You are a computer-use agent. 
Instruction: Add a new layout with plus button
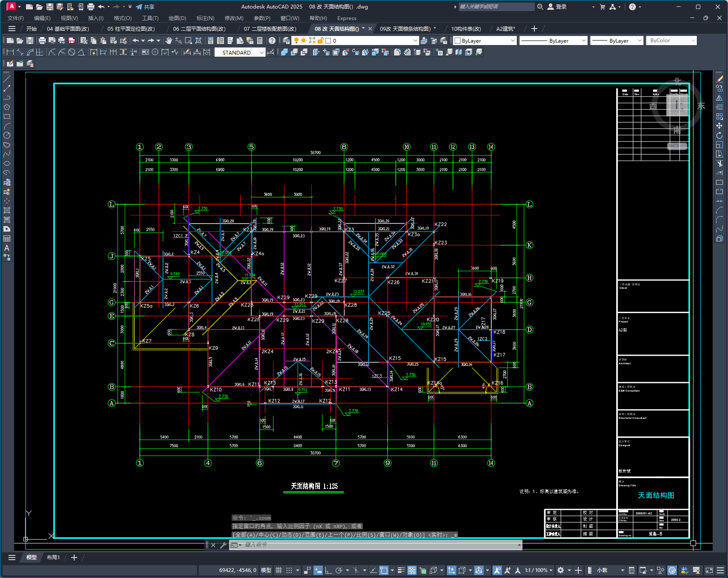(x=74, y=557)
